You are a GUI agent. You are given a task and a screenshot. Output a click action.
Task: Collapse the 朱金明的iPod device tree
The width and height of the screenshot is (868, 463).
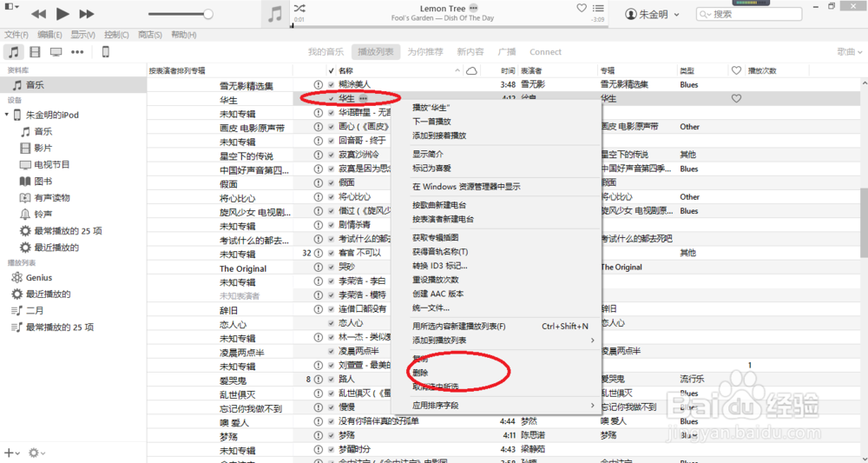pyautogui.click(x=7, y=115)
